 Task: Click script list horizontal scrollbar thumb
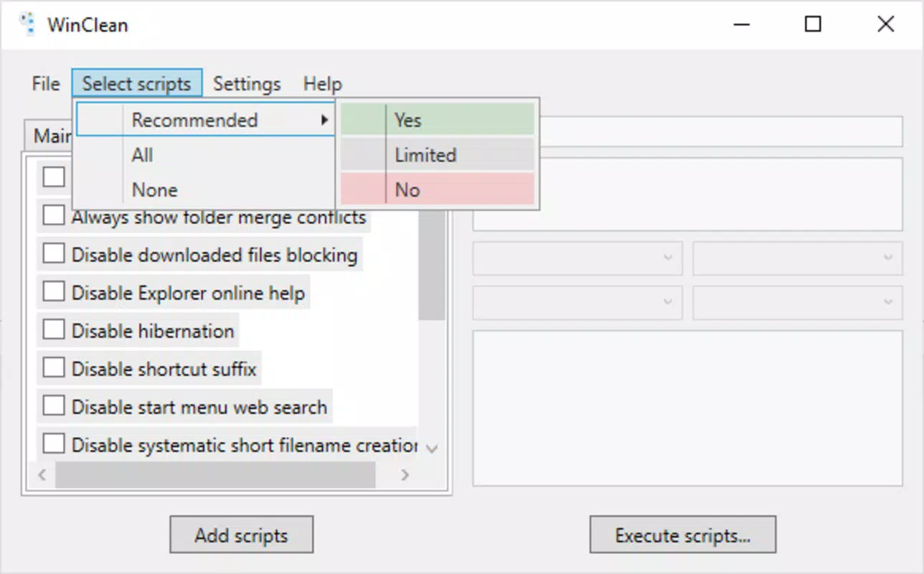215,475
